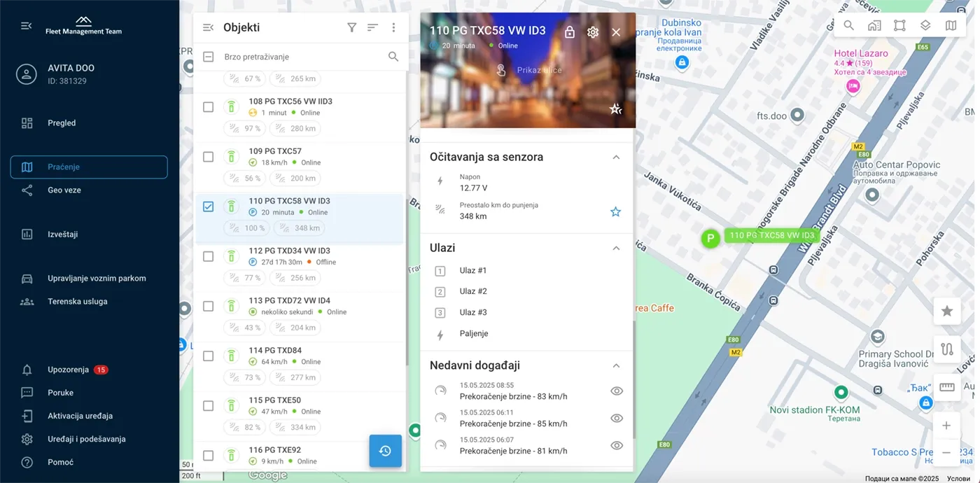Click signal icon of 113 PG TXD72 VW ID4
The image size is (980, 483).
pos(231,306)
